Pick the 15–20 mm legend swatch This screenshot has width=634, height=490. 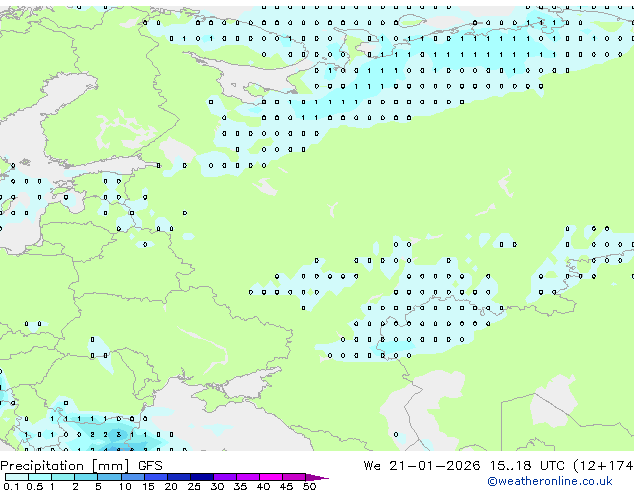pyautogui.click(x=155, y=477)
